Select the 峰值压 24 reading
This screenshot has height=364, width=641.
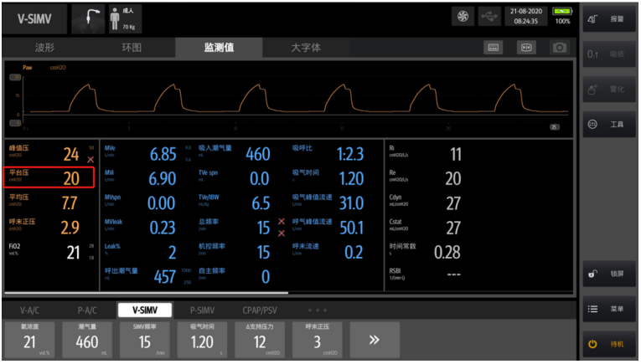49,153
